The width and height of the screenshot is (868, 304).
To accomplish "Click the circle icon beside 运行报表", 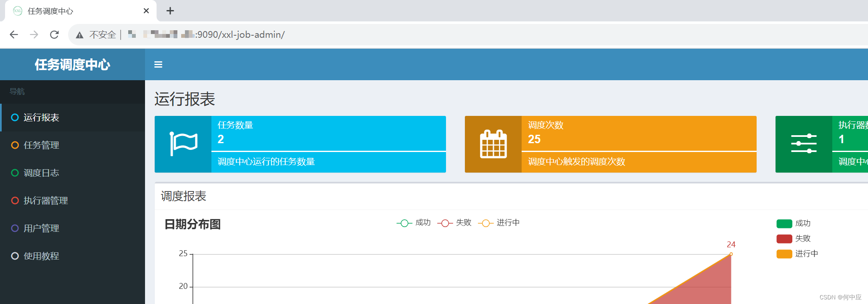I will click(x=15, y=118).
